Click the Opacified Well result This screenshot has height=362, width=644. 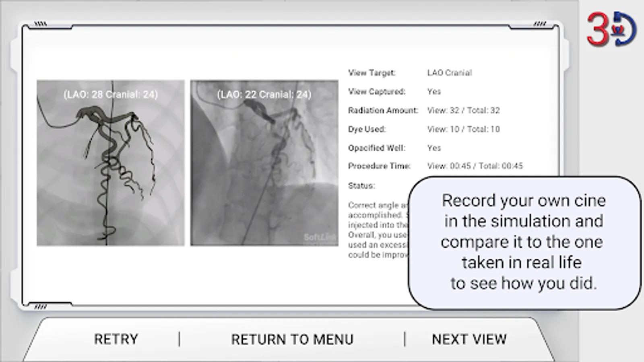(434, 148)
